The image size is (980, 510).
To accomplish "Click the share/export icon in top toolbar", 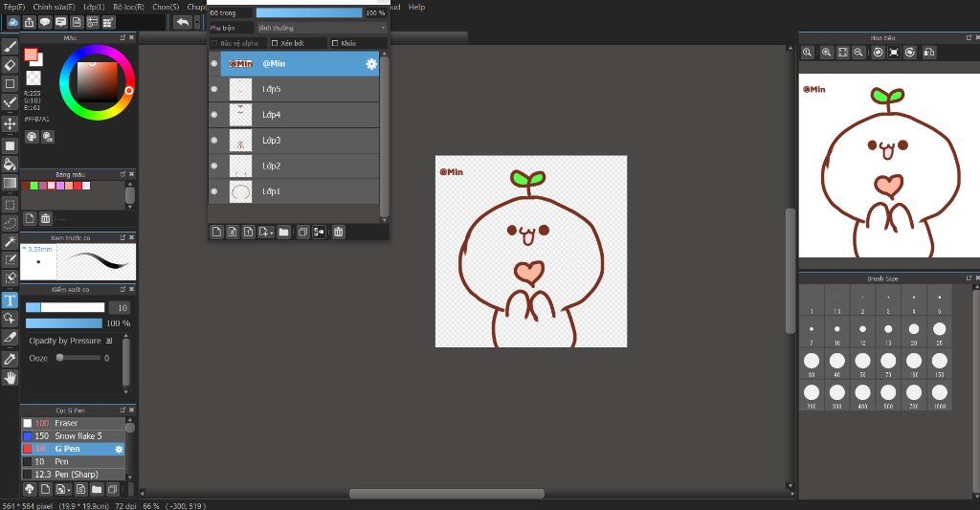I will [30, 23].
